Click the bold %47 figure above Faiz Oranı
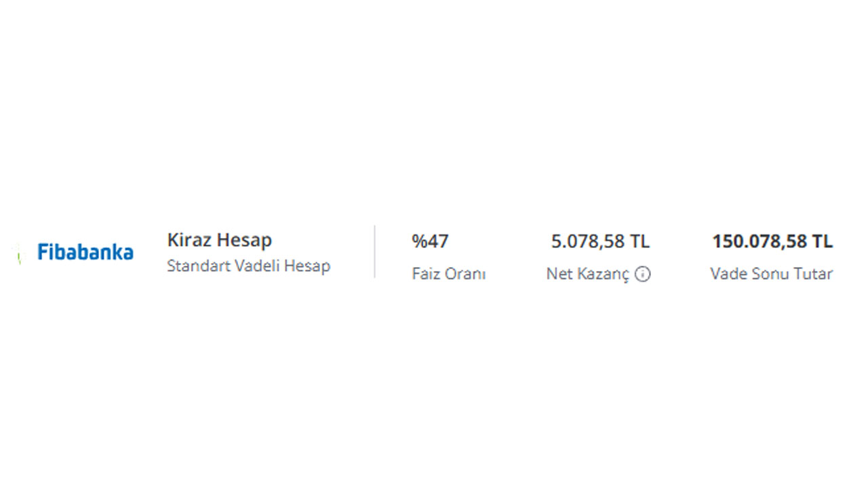 pyautogui.click(x=430, y=241)
